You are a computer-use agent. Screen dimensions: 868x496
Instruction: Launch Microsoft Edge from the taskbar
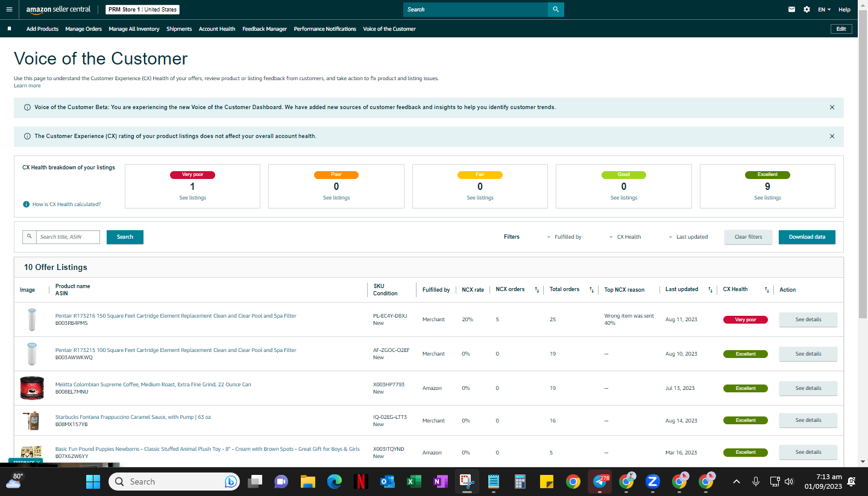pyautogui.click(x=335, y=482)
